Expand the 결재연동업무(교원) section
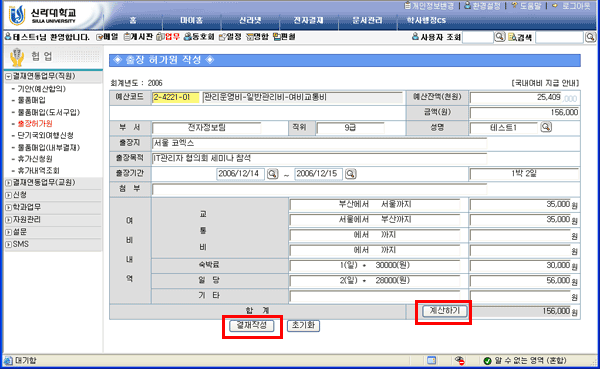Viewport: 600px width, 369px height. pos(8,183)
